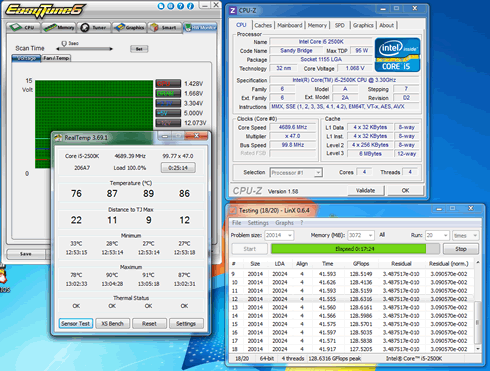
Task: Click the +3.3V voltage legend label
Action: pyautogui.click(x=168, y=103)
